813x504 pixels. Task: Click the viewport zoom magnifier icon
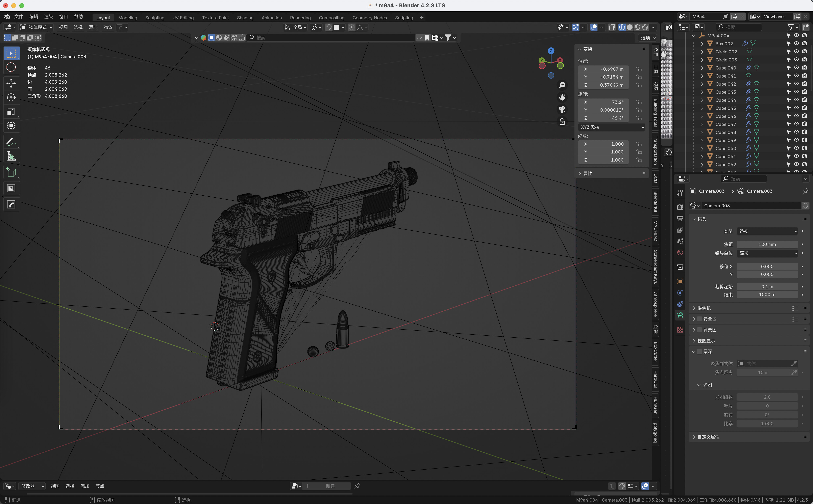pos(562,85)
